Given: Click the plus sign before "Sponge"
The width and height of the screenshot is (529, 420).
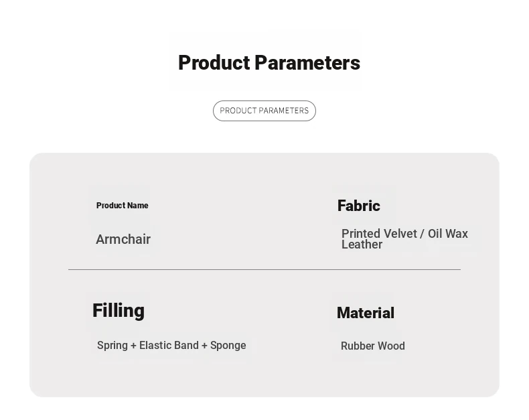Looking at the screenshot, I should point(204,346).
